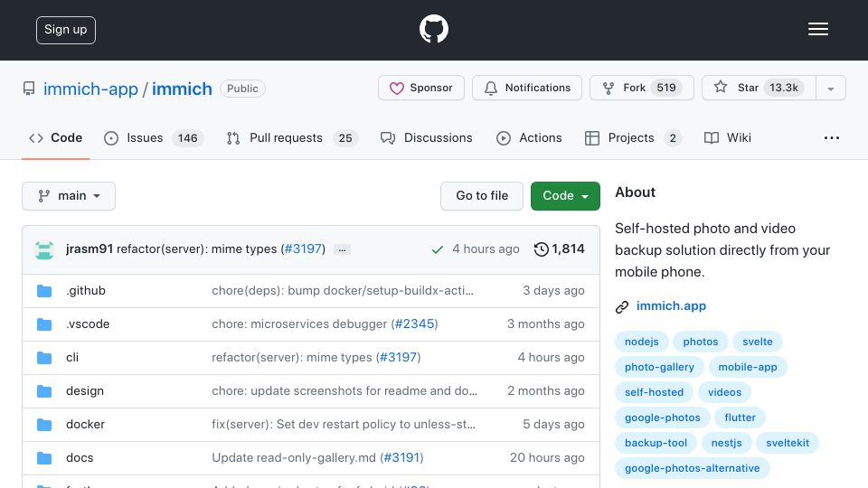Click the Notifications button
Image resolution: width=868 pixels, height=488 pixels.
(527, 88)
